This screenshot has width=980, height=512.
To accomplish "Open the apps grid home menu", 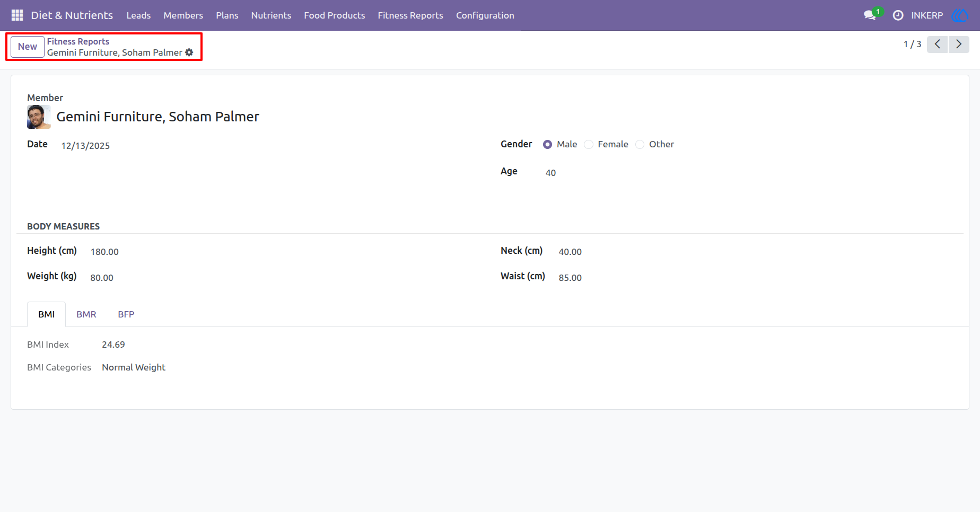I will 17,15.
